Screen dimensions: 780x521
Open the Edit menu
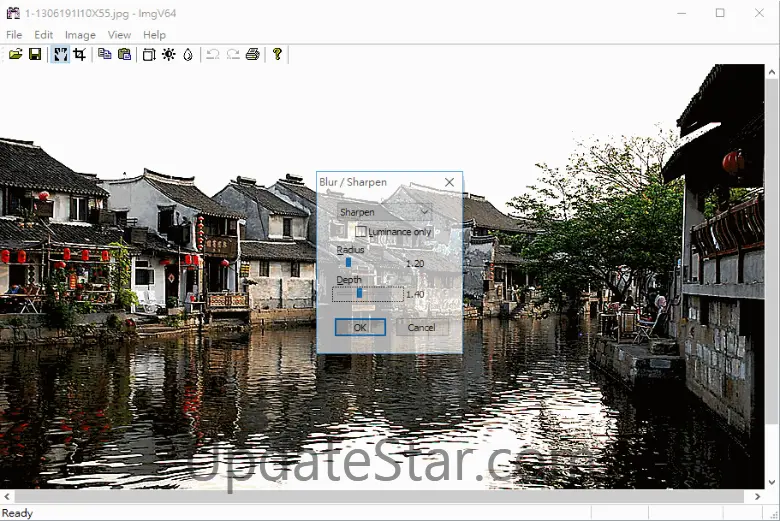44,35
